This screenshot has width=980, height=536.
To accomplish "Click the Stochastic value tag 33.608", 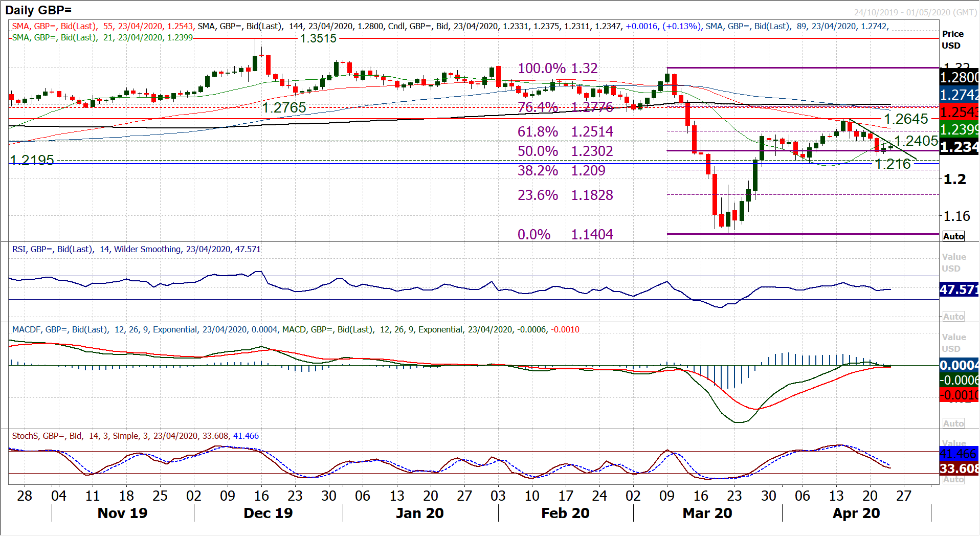I will point(959,468).
